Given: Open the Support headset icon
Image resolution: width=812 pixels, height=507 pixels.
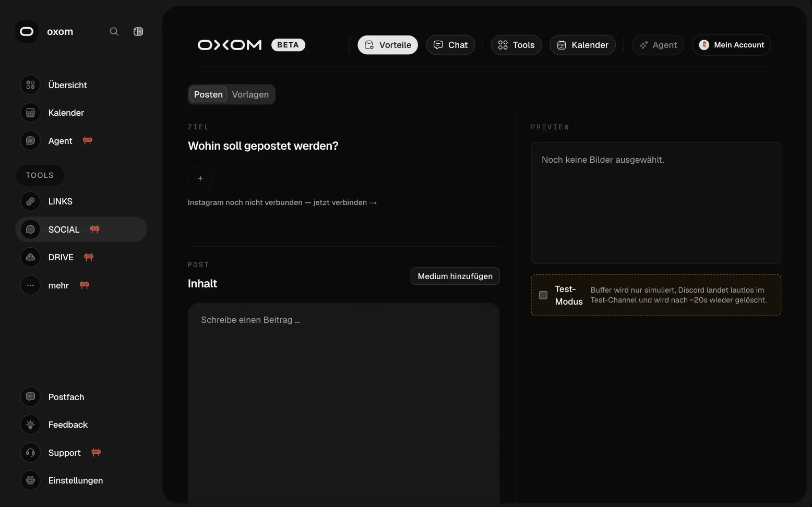Looking at the screenshot, I should 30,453.
